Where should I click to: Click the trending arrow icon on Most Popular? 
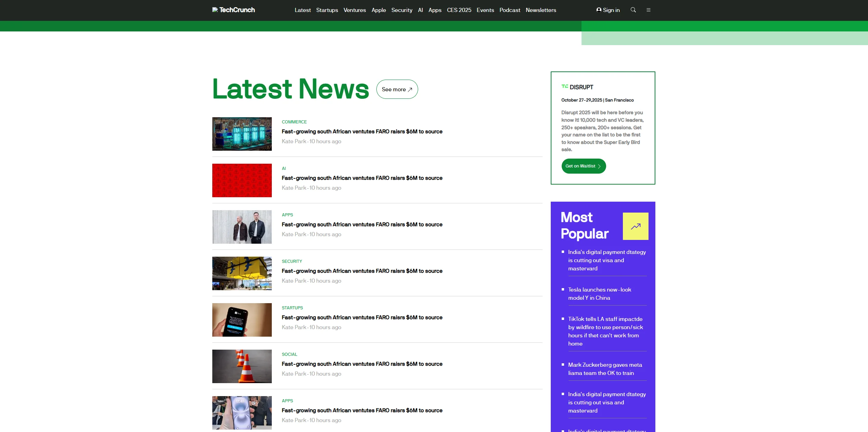[x=635, y=226]
